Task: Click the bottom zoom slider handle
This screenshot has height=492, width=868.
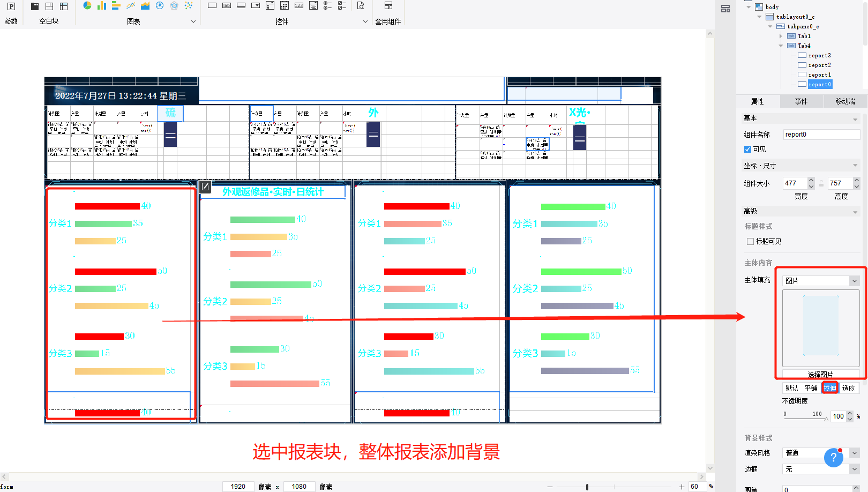Action: [x=587, y=487]
